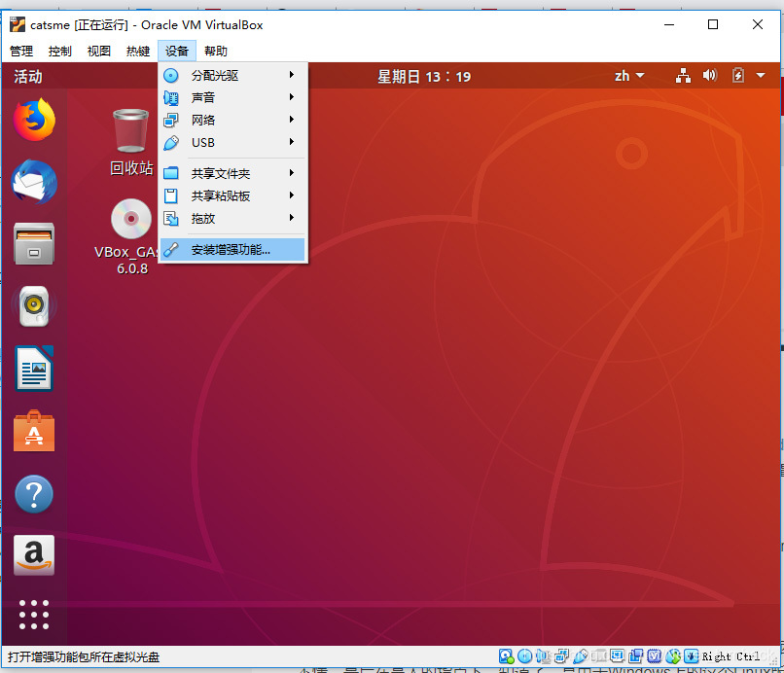Screen dimensions: 784x673
Task: Click status text 打开增强功能包所在虚拟光盘
Action: (x=84, y=657)
